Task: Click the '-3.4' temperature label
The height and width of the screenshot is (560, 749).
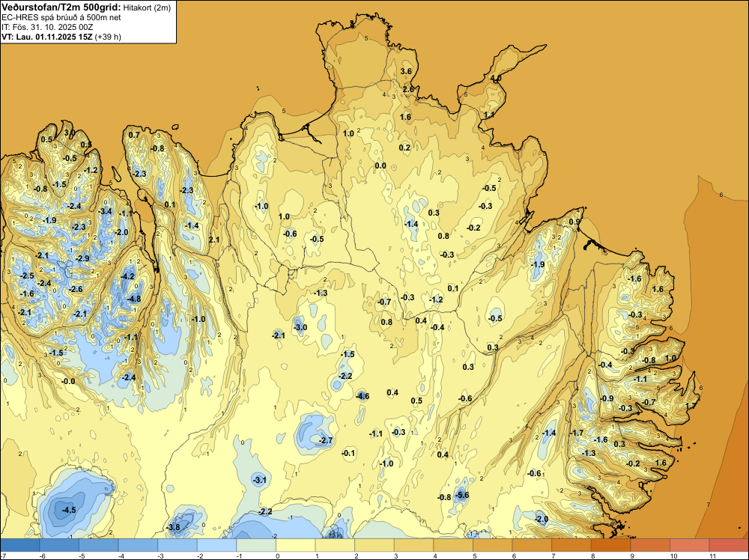Action: (105, 211)
